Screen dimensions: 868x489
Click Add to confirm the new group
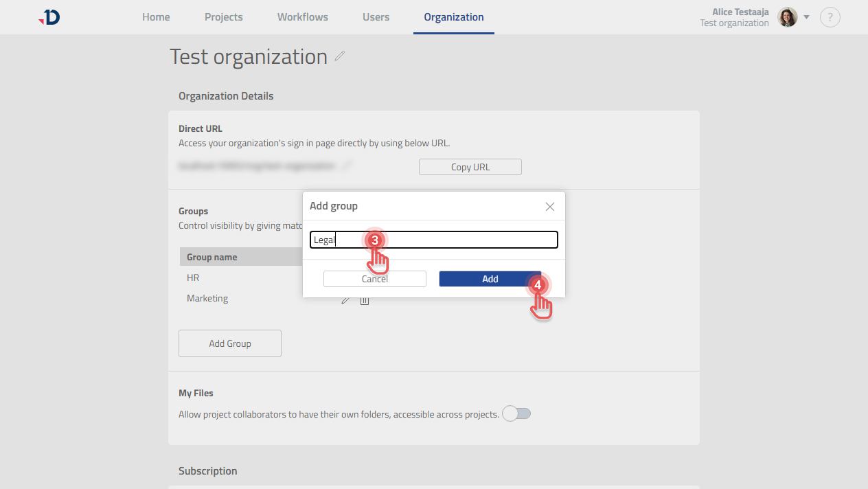point(490,279)
